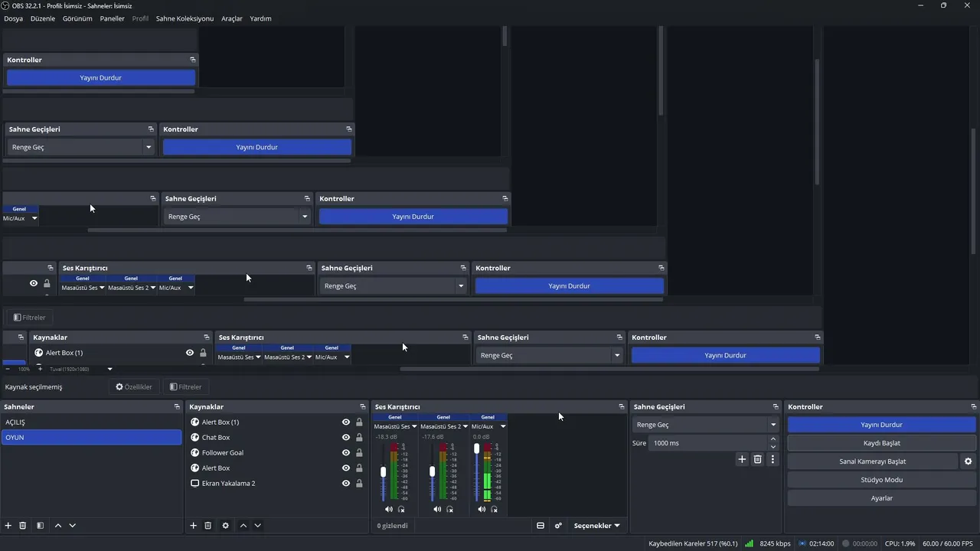Mute the channel showing -17.6 dB
Viewport: 980px width, 551px height.
pos(437,509)
